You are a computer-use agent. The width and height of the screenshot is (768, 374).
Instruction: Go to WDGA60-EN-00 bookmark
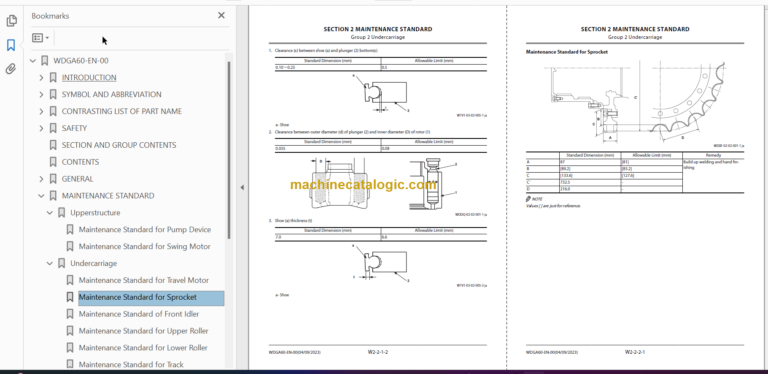click(81, 61)
